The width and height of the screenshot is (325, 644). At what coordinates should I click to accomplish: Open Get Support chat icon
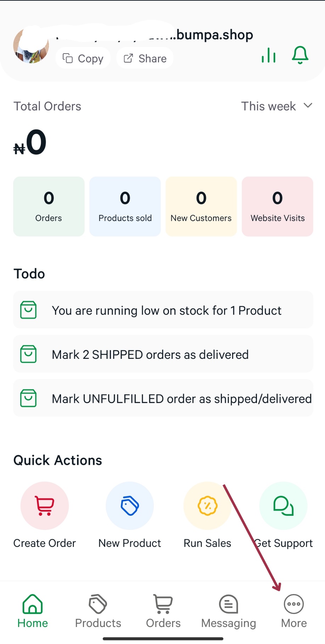283,505
